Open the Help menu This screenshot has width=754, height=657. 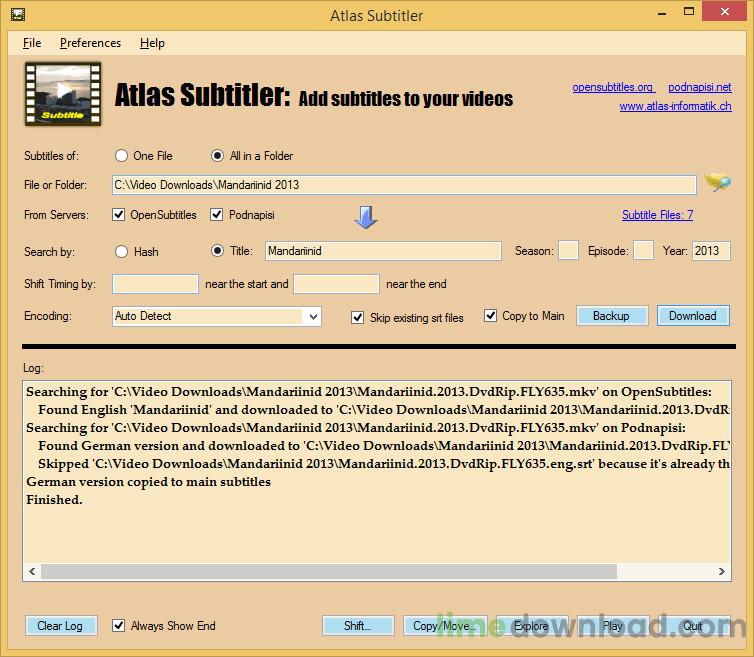[x=152, y=43]
